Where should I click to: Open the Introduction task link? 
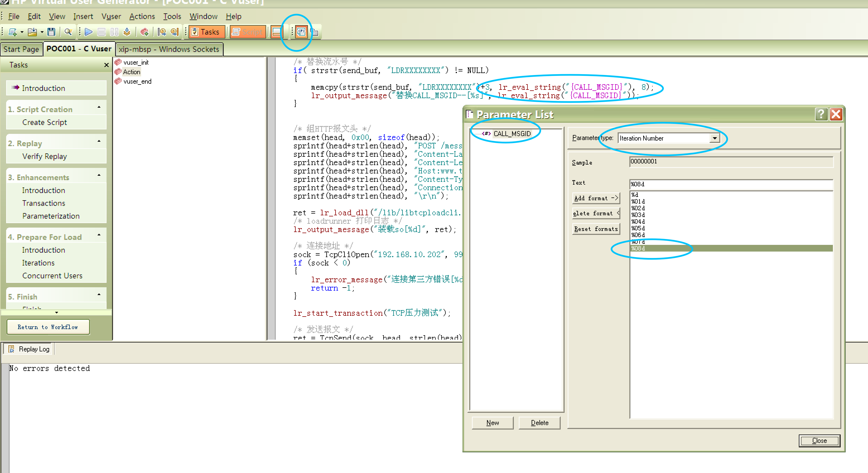pos(44,88)
